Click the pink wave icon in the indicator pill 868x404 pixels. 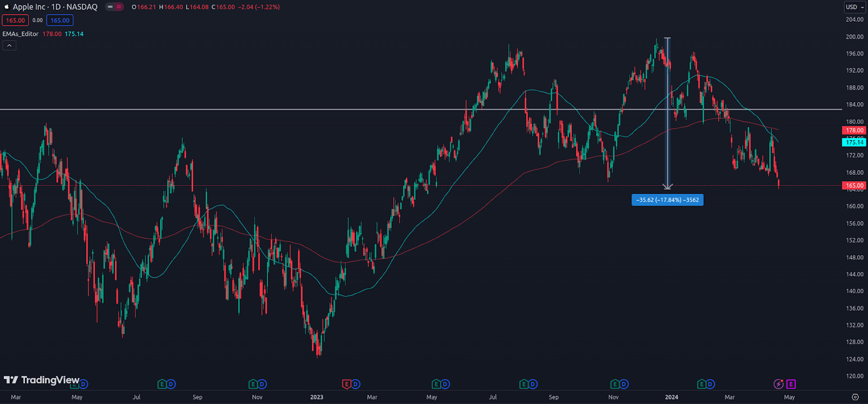click(x=119, y=7)
